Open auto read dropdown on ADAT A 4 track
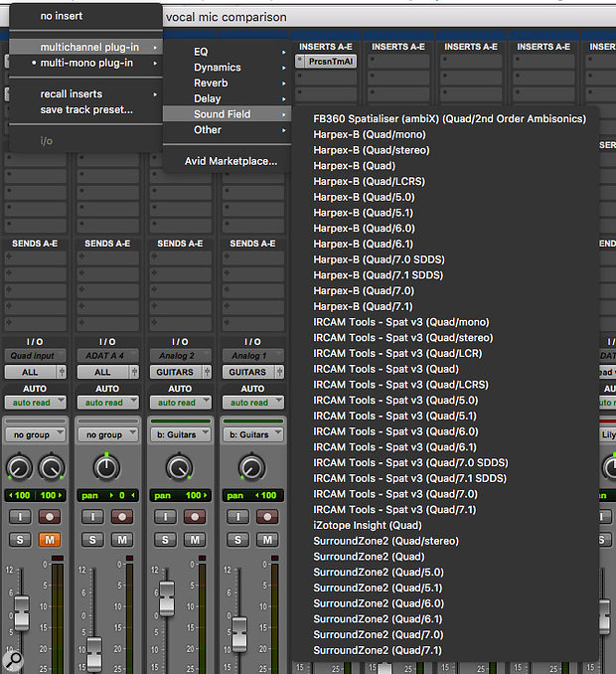The height and width of the screenshot is (674, 616). pos(108,403)
